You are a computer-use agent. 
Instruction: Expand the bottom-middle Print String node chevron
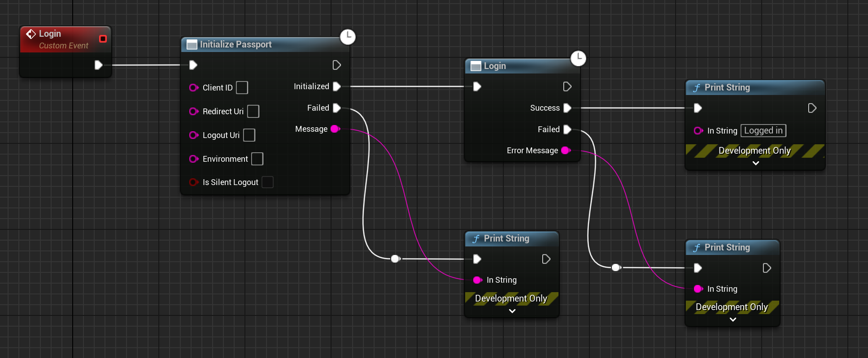[x=512, y=311]
